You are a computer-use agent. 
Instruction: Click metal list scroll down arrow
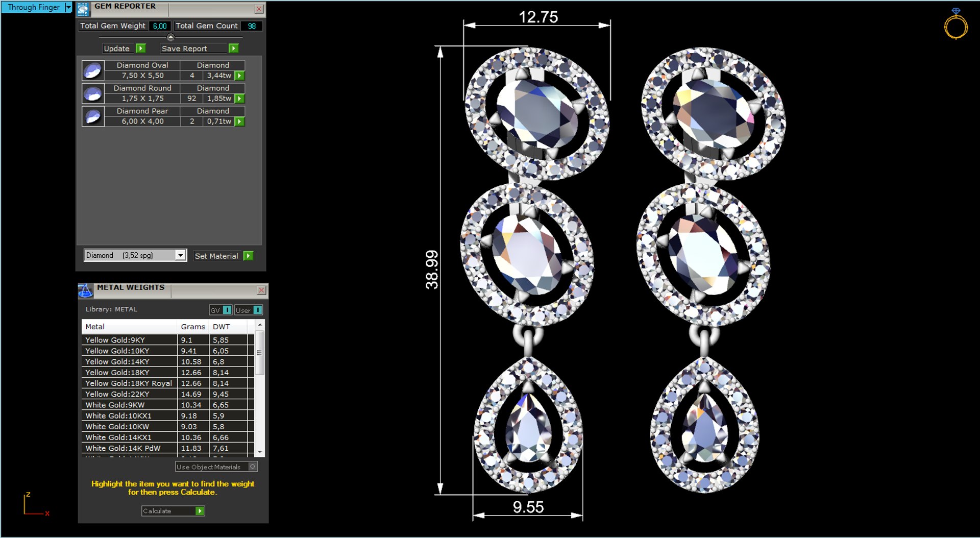260,452
